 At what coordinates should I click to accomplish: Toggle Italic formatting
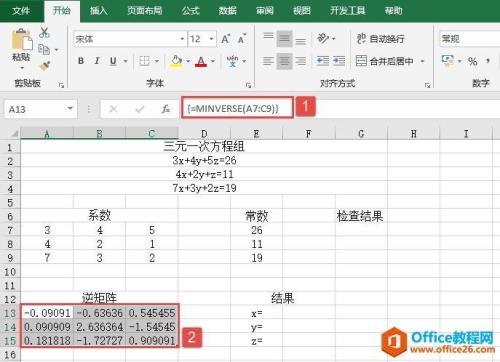click(97, 61)
